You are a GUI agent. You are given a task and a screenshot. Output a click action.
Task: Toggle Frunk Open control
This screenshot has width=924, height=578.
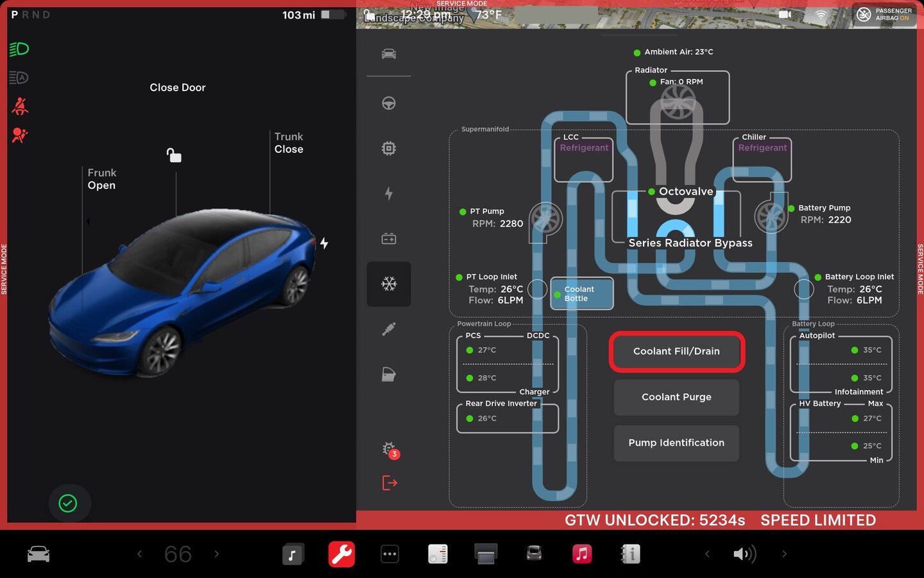(x=101, y=179)
